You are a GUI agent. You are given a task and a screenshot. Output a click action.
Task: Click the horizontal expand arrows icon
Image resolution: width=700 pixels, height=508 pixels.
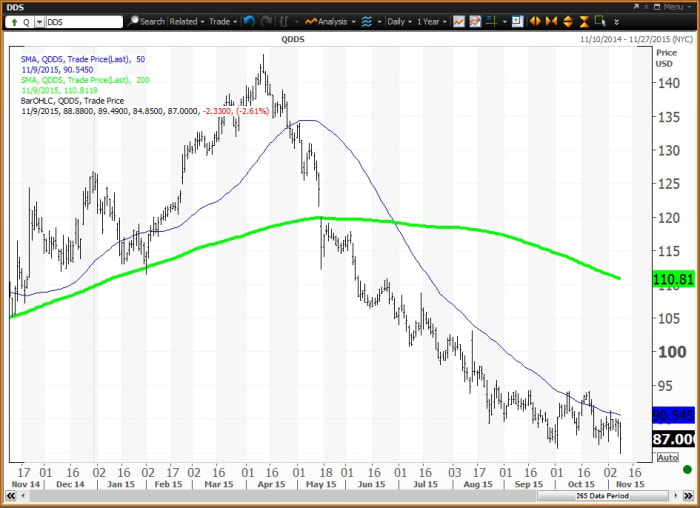534,21
